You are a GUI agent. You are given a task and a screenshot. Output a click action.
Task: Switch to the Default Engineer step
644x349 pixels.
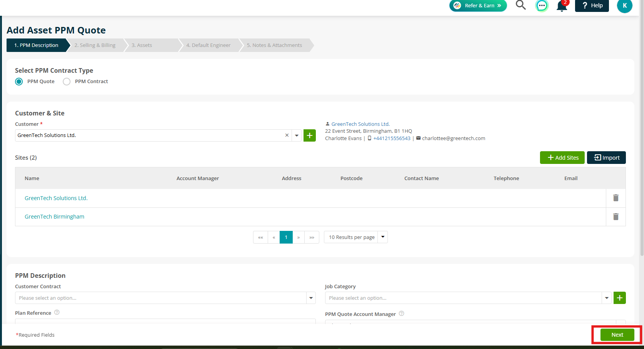point(208,45)
